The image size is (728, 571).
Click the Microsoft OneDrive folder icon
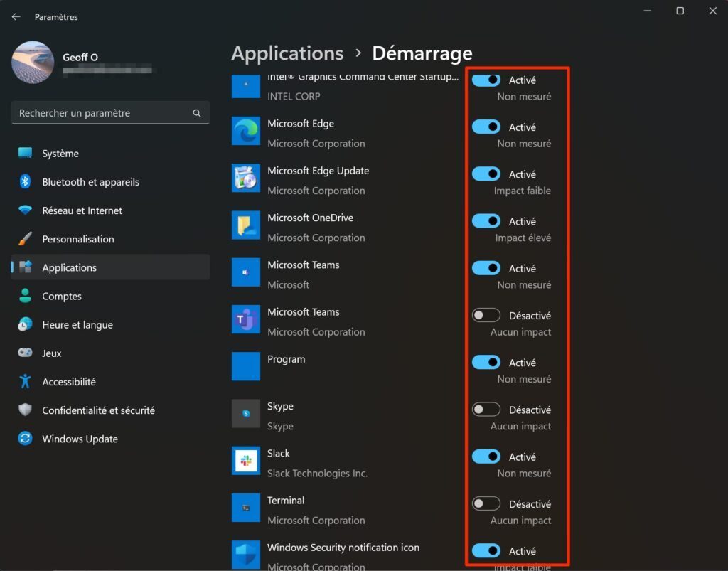(245, 225)
